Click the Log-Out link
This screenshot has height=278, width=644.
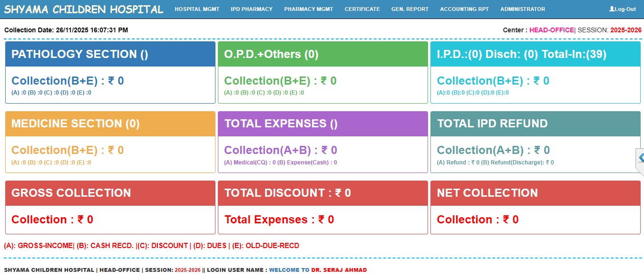625,9
